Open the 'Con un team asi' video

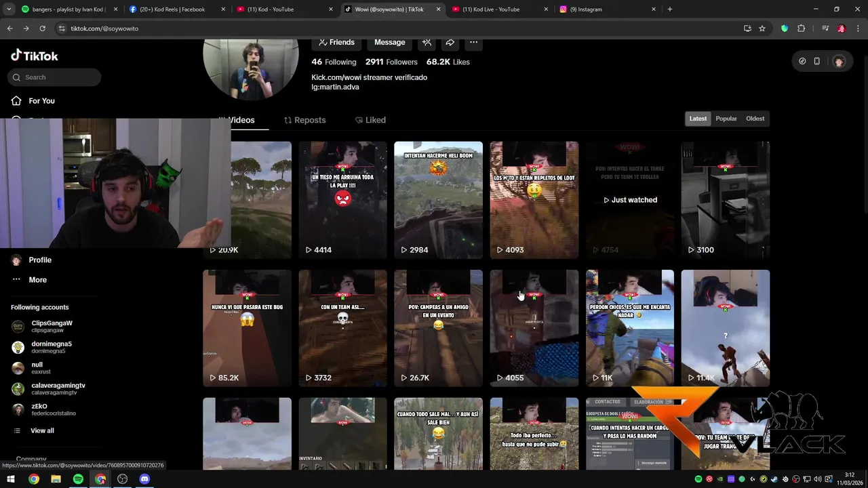click(342, 328)
